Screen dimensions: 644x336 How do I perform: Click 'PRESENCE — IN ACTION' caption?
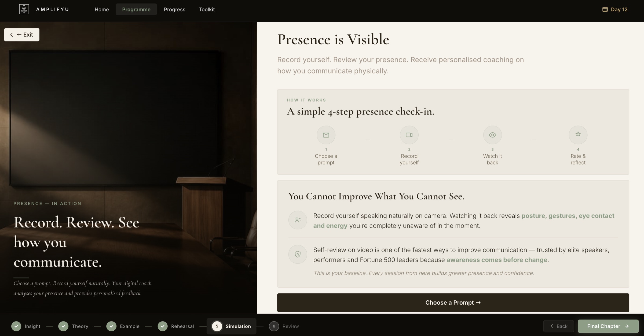click(x=47, y=203)
